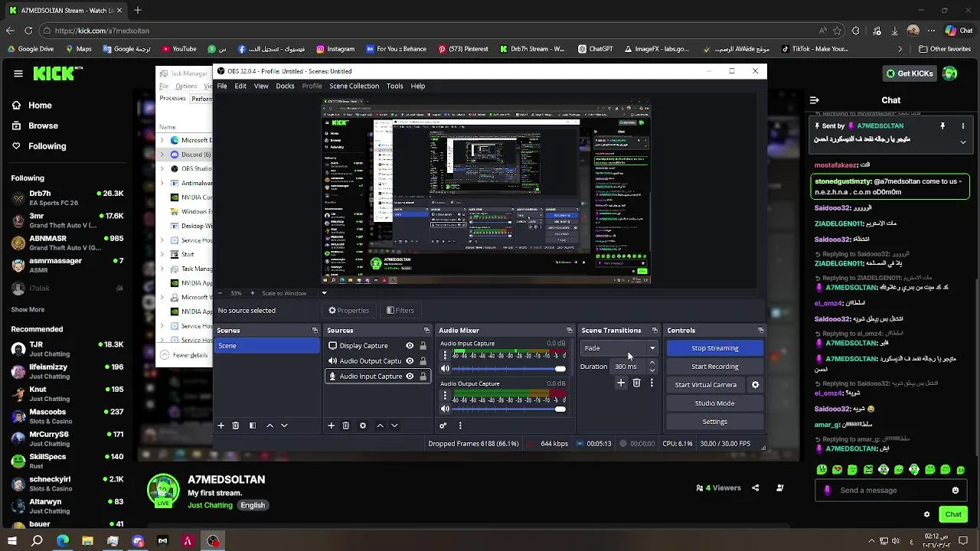
Task: Toggle lock on Display Capture source
Action: click(423, 346)
